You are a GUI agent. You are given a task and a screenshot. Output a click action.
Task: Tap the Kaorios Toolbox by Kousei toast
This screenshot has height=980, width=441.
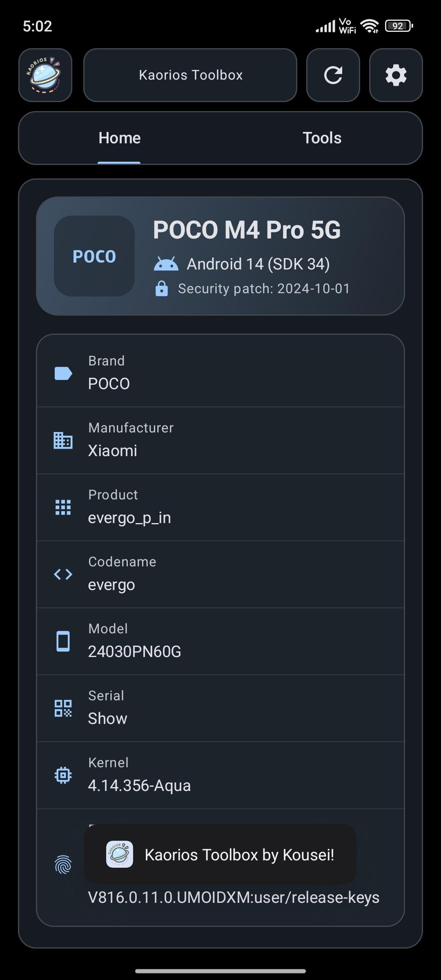(220, 854)
